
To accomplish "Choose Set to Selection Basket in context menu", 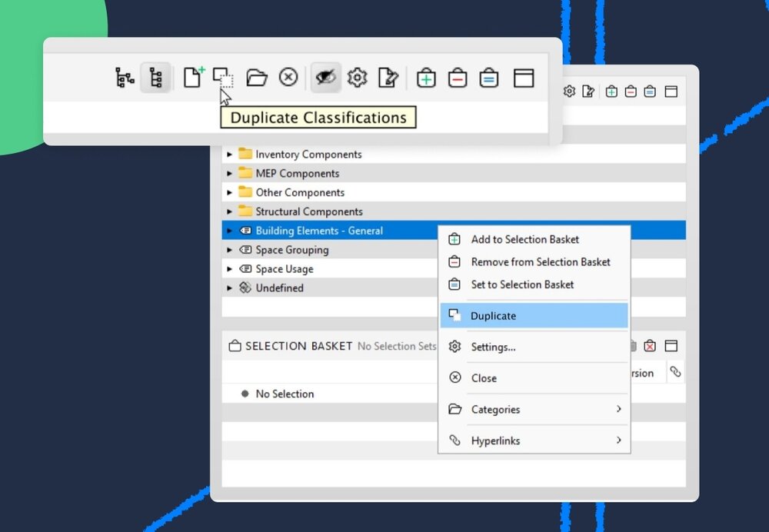I will (x=534, y=284).
